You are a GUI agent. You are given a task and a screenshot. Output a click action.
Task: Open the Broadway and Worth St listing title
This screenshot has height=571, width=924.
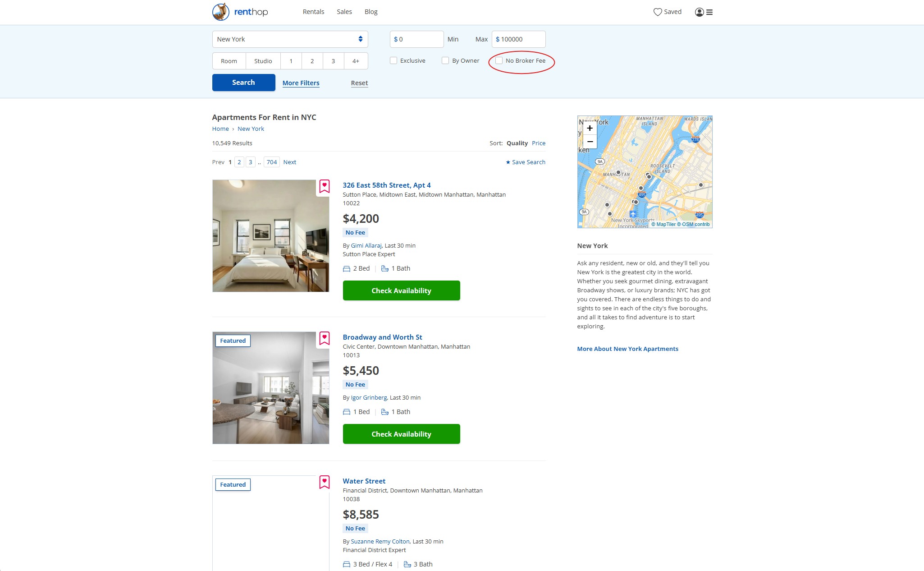click(382, 337)
